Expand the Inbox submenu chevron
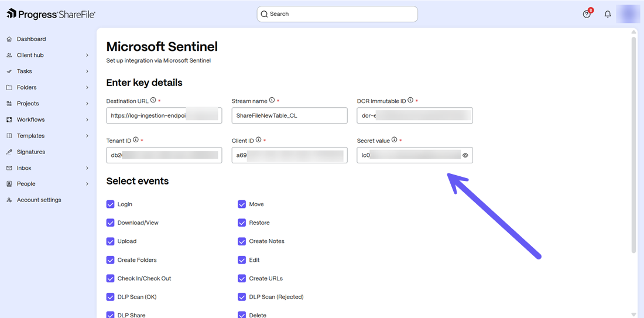Viewport: 644px width, 318px height. tap(87, 168)
